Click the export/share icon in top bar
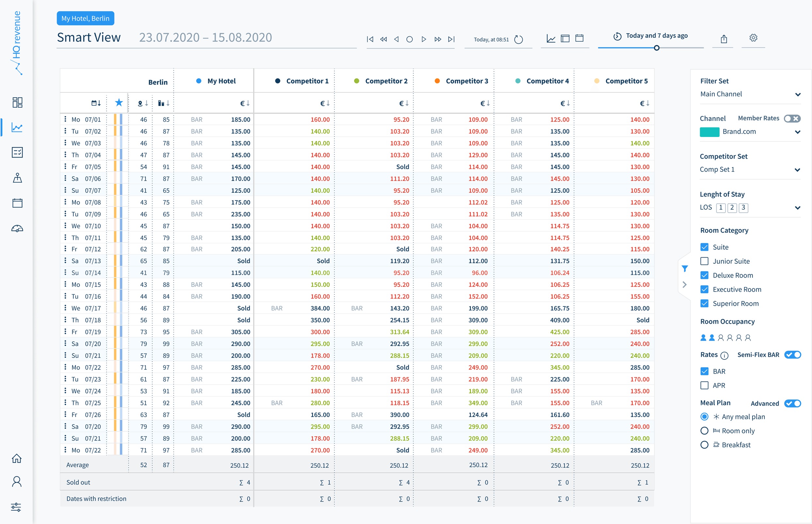This screenshot has height=524, width=812. click(x=723, y=38)
